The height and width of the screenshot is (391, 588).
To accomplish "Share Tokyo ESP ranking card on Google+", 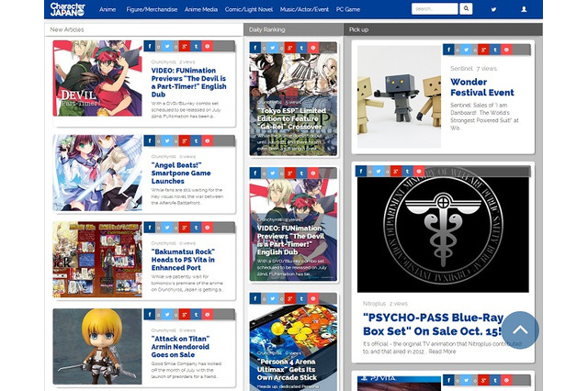I will click(x=289, y=48).
